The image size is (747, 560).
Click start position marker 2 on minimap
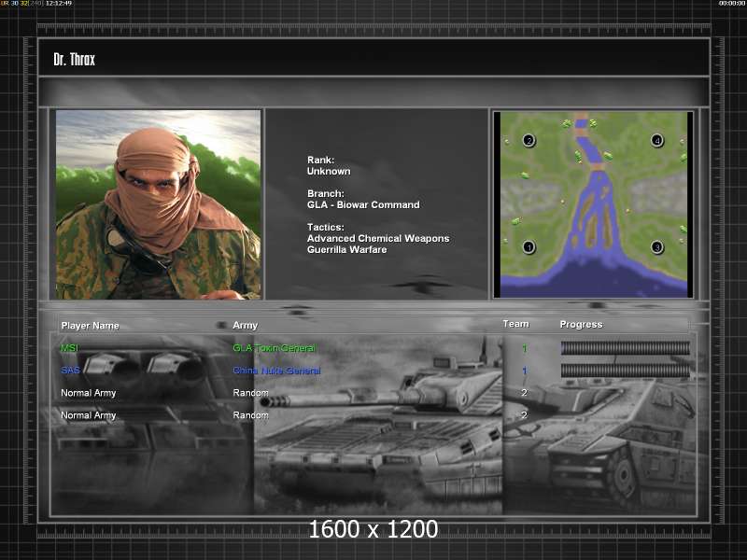tap(529, 141)
